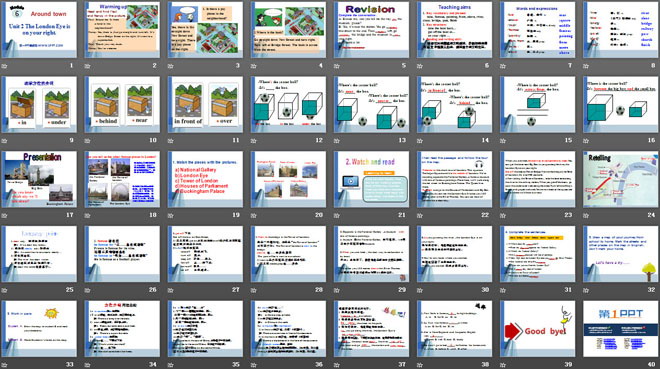Click the star icon beneath slide 12
660x369 pixels.
coord(253,141)
